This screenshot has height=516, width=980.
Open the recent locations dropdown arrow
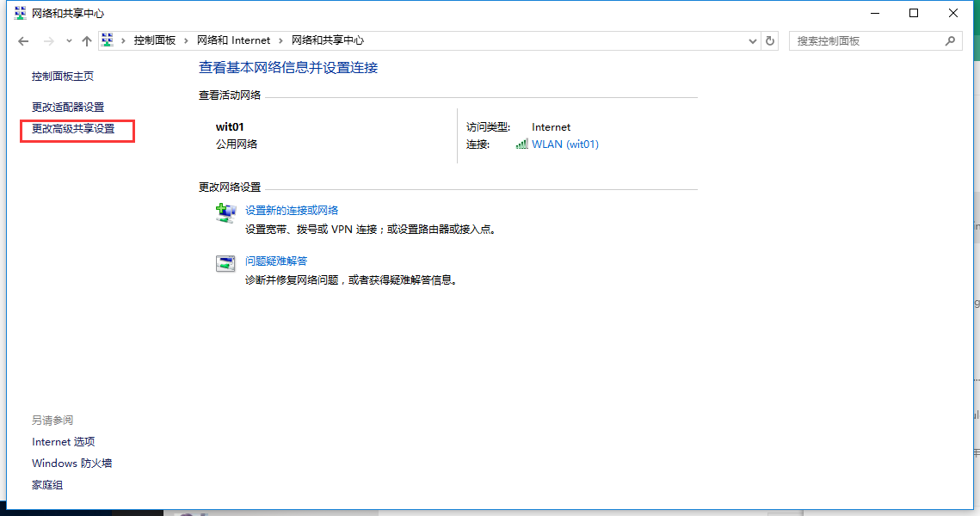69,41
